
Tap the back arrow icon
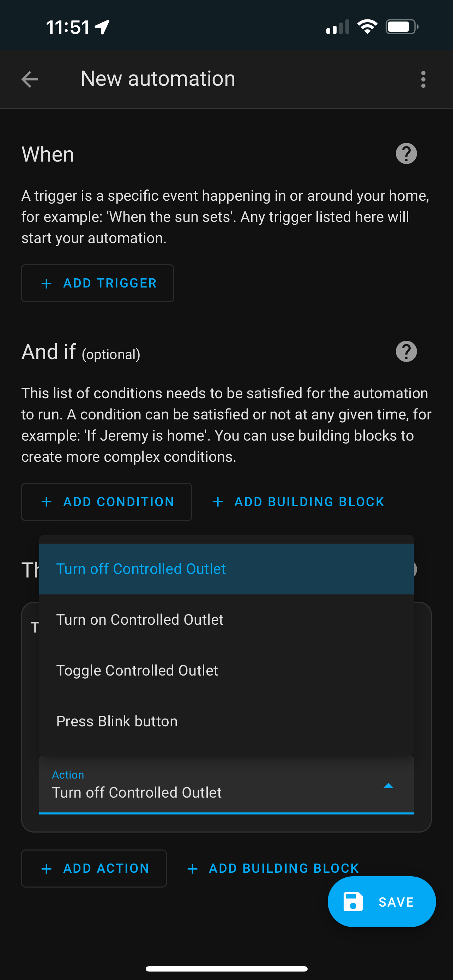click(30, 79)
